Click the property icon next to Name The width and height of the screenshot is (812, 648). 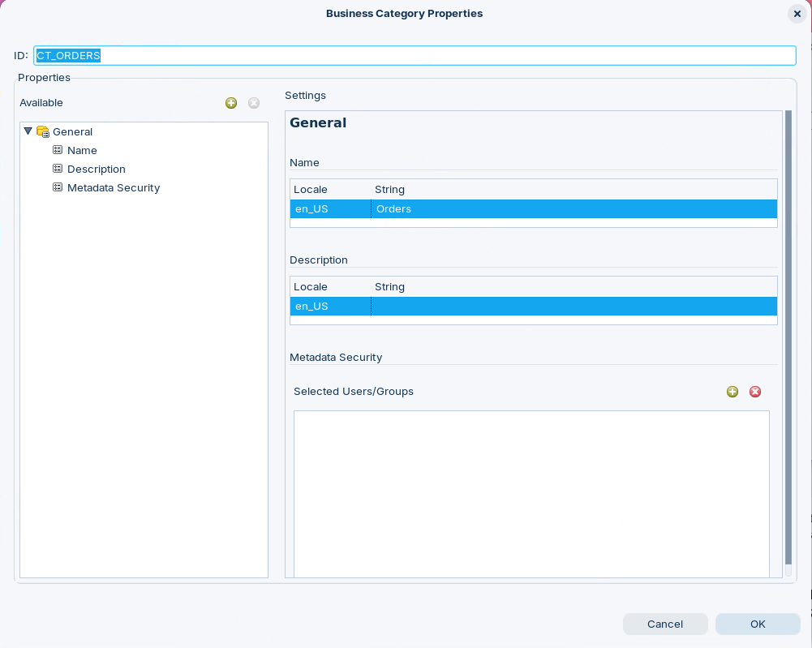tap(58, 150)
